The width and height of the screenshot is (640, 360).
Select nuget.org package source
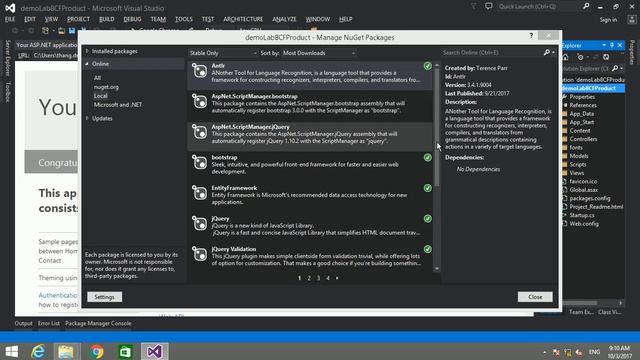106,87
